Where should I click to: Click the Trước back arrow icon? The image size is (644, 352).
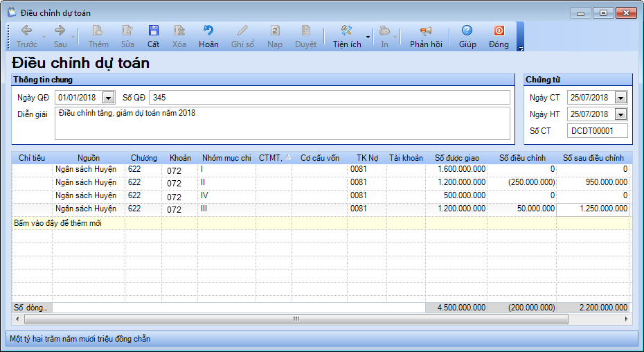[27, 30]
